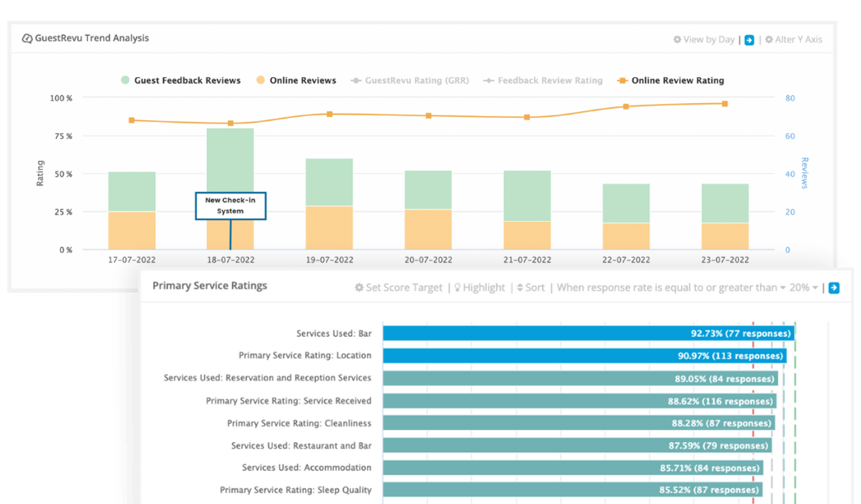
Task: Click the Sleep Quality 85.52% rating bar
Action: click(573, 490)
